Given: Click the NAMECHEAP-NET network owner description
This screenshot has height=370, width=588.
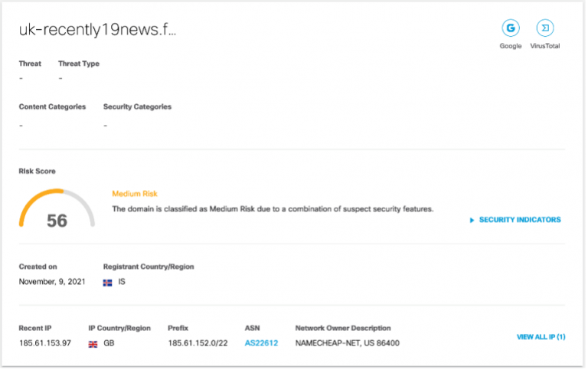Looking at the screenshot, I should click(348, 343).
